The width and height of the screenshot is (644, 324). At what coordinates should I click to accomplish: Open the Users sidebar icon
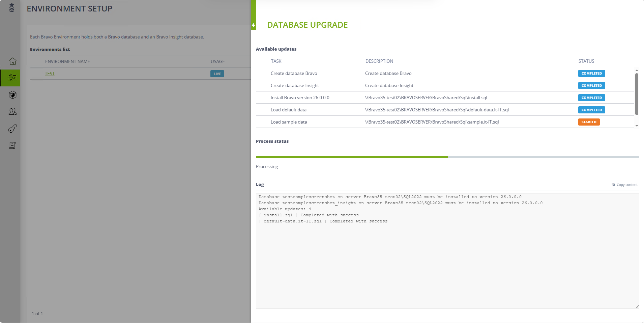click(x=12, y=112)
